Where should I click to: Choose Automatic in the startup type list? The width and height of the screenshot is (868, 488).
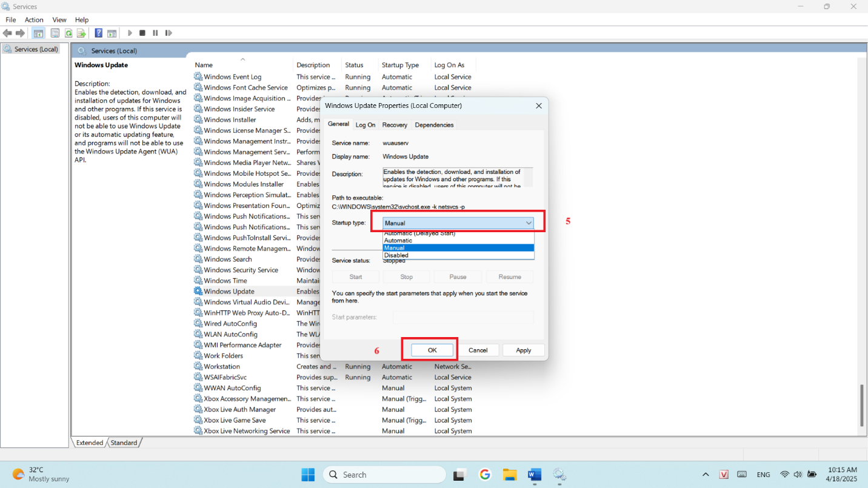(x=398, y=241)
